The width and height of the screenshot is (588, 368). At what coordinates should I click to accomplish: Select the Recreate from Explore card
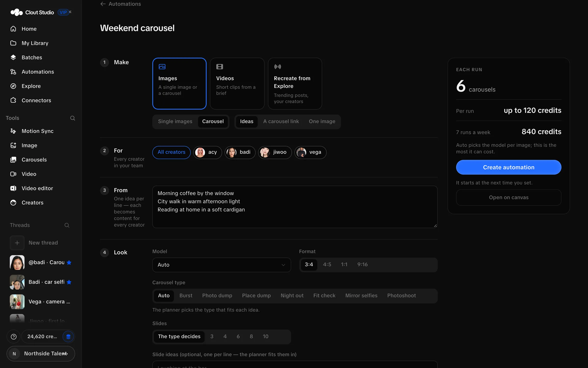[x=295, y=84]
